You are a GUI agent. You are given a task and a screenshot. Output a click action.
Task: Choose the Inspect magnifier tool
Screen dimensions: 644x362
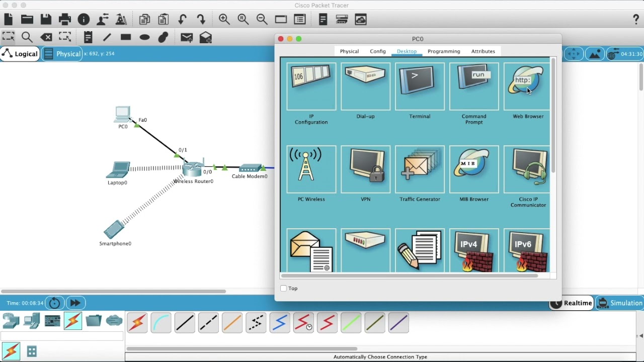click(27, 37)
